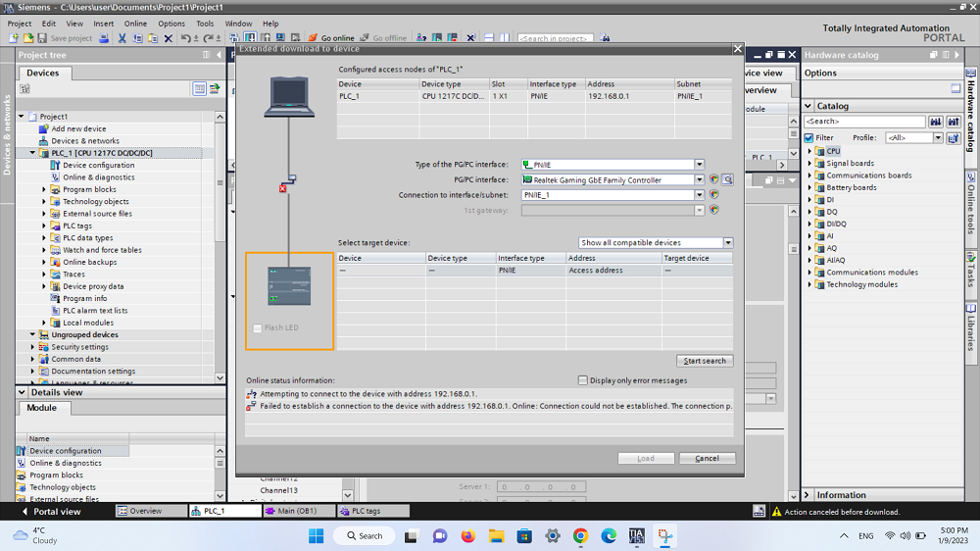
Task: Click the Save project disk icon
Action: point(42,38)
